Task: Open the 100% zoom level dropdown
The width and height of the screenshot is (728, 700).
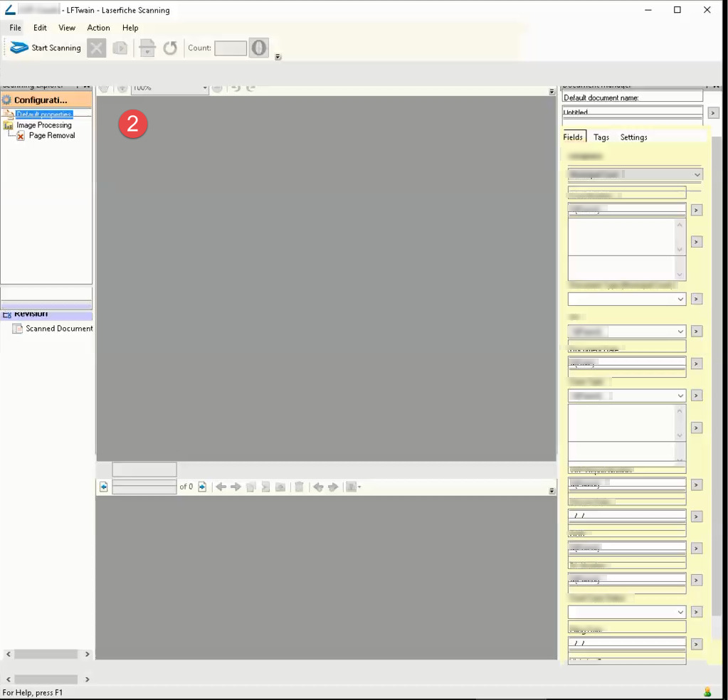Action: [x=204, y=88]
